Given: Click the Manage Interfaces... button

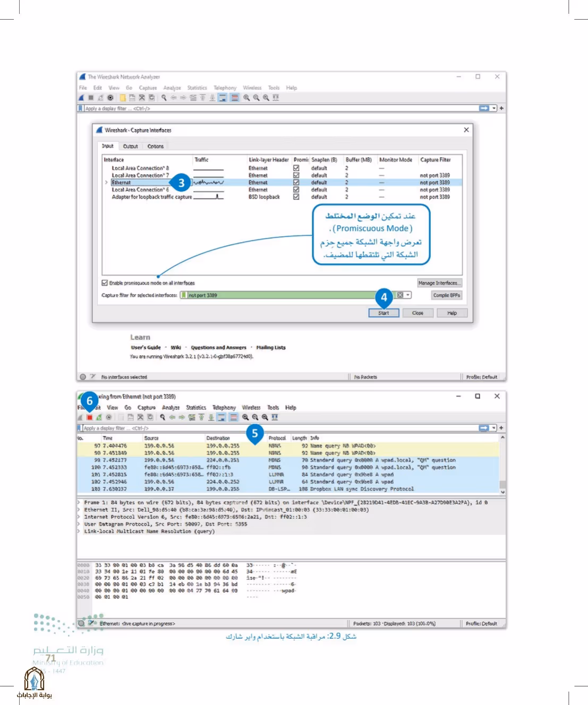Looking at the screenshot, I should [439, 283].
